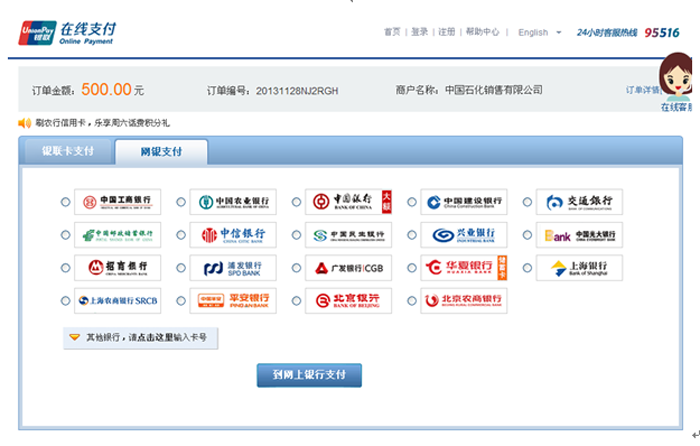Select the 中信银行 radio button
The width and height of the screenshot is (700, 446).
(181, 235)
